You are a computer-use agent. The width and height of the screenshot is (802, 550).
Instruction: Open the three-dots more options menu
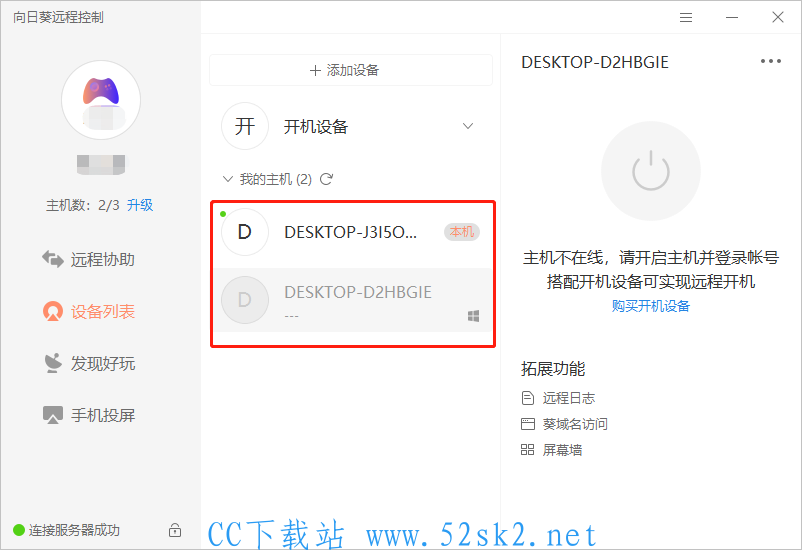(x=770, y=61)
